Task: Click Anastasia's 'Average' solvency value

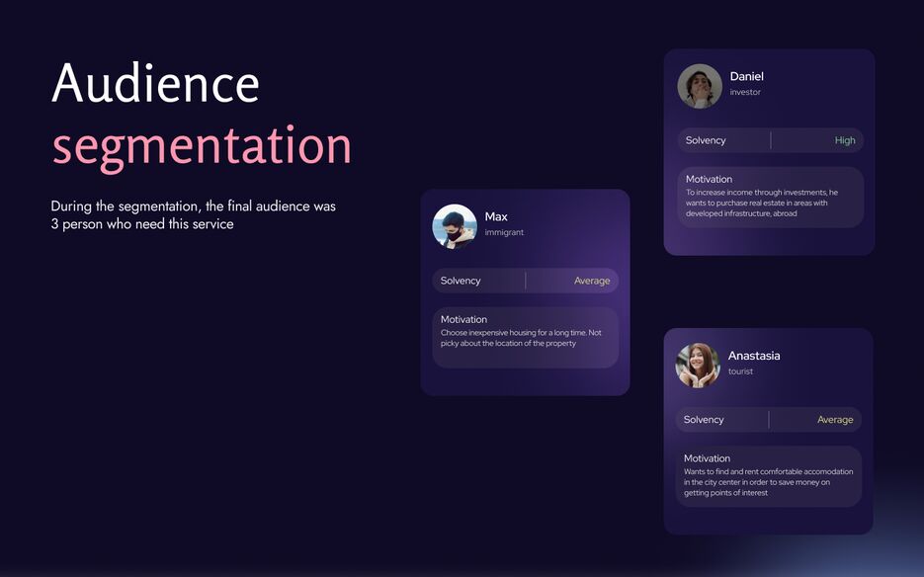Action: (835, 420)
